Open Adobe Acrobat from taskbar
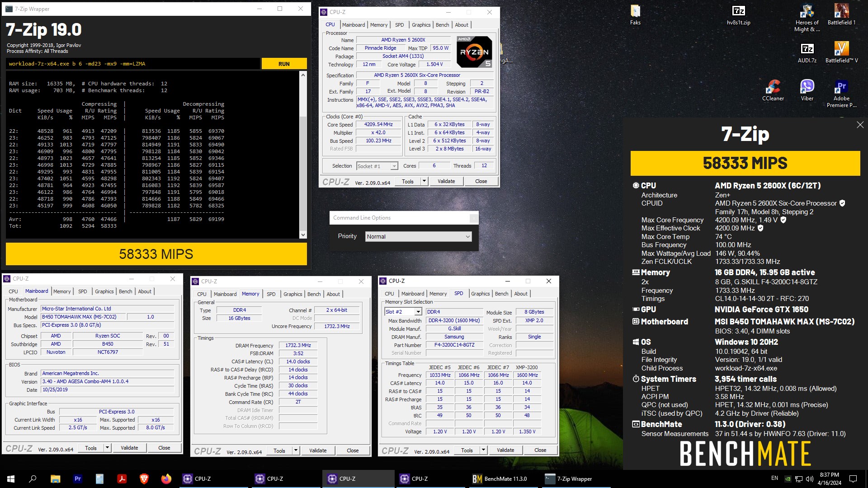Viewport: 868px width, 488px height. pyautogui.click(x=122, y=479)
